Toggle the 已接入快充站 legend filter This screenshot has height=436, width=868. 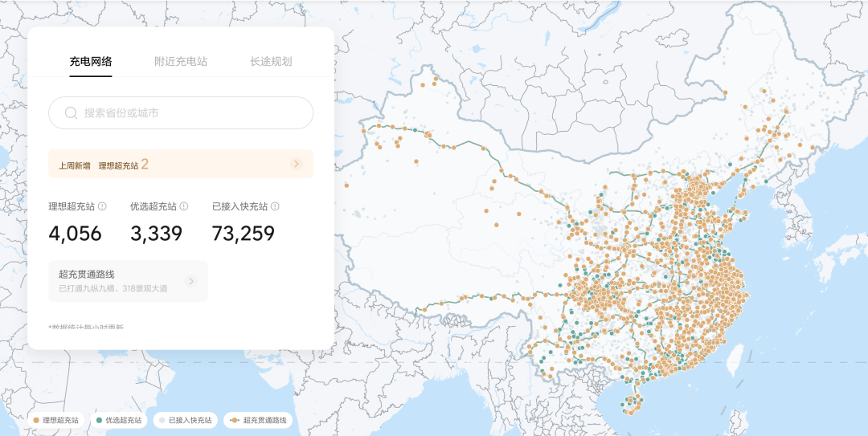(186, 420)
